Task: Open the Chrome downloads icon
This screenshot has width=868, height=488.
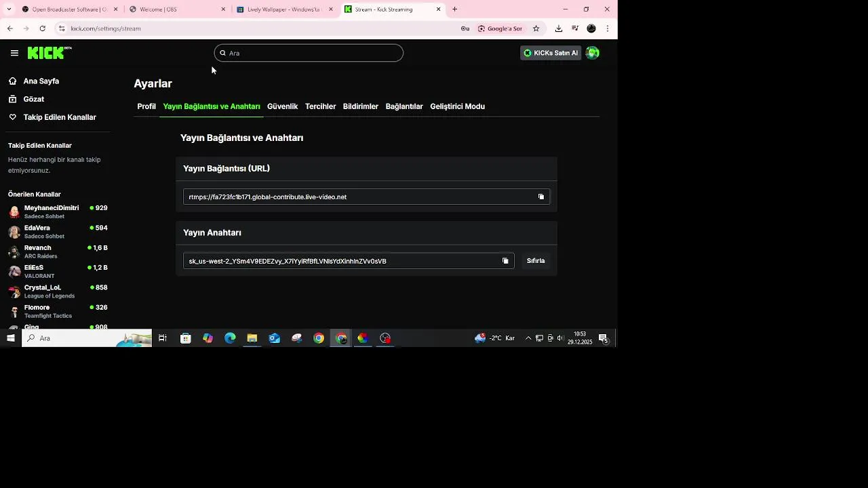Action: 558,28
